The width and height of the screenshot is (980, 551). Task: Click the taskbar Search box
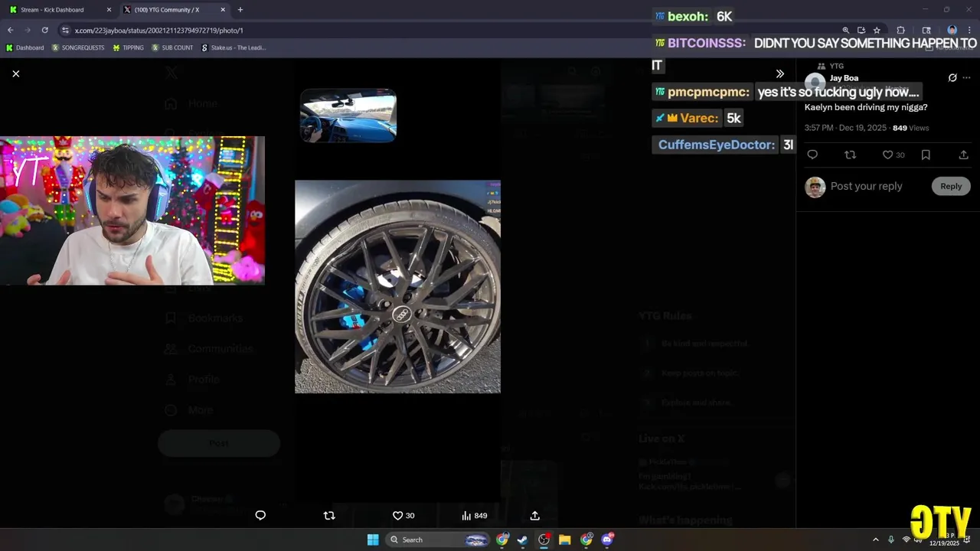[x=437, y=540]
